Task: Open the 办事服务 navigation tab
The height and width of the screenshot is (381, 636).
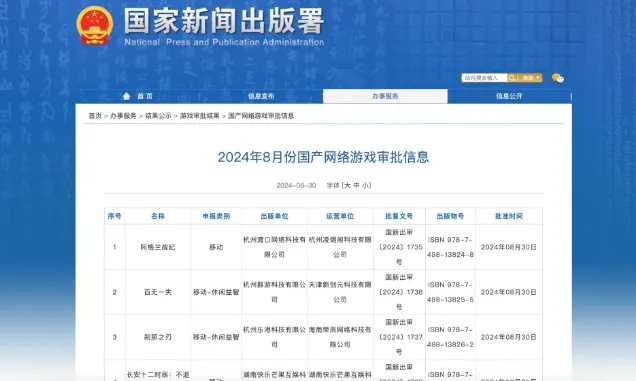Action: click(385, 96)
